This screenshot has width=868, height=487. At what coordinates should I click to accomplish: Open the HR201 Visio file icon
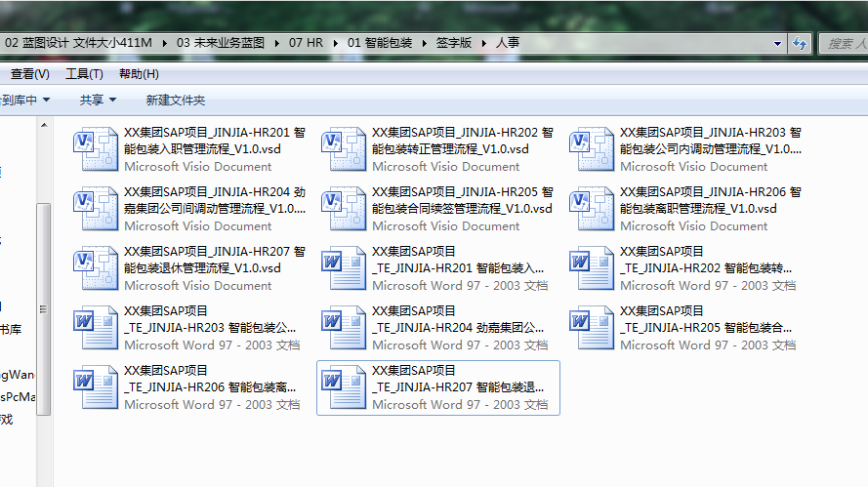coord(96,149)
